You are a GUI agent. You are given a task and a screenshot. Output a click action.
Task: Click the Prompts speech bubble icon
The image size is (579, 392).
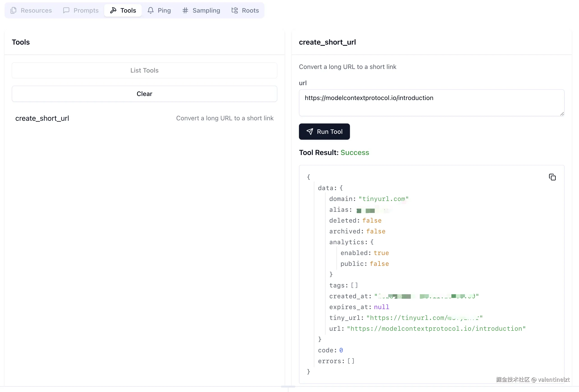pyautogui.click(x=66, y=10)
